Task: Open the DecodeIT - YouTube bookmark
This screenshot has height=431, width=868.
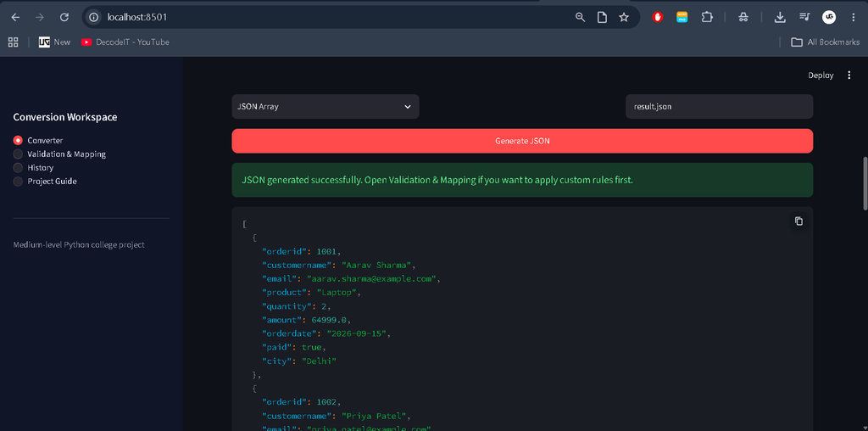Action: point(125,42)
